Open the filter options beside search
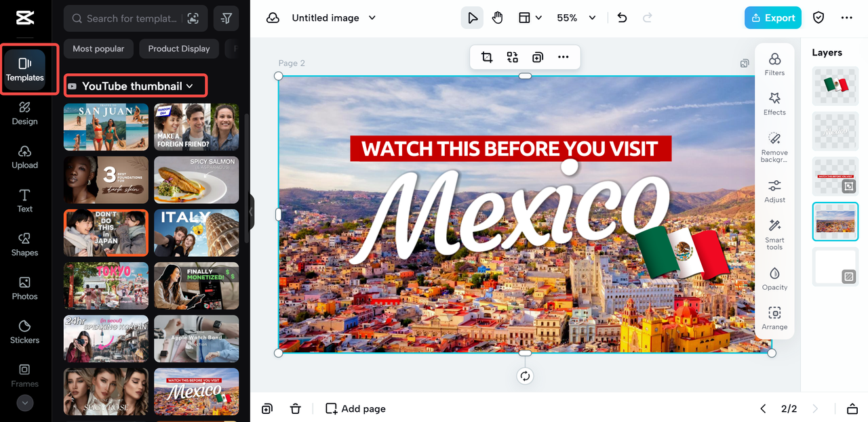 [x=226, y=19]
